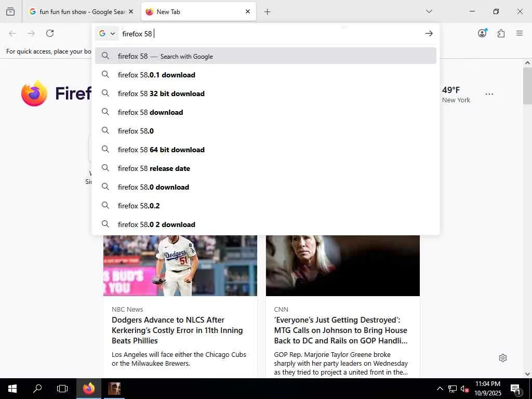This screenshot has height=399, width=532.
Task: Open the Google search engine selector dropdown
Action: [x=107, y=34]
